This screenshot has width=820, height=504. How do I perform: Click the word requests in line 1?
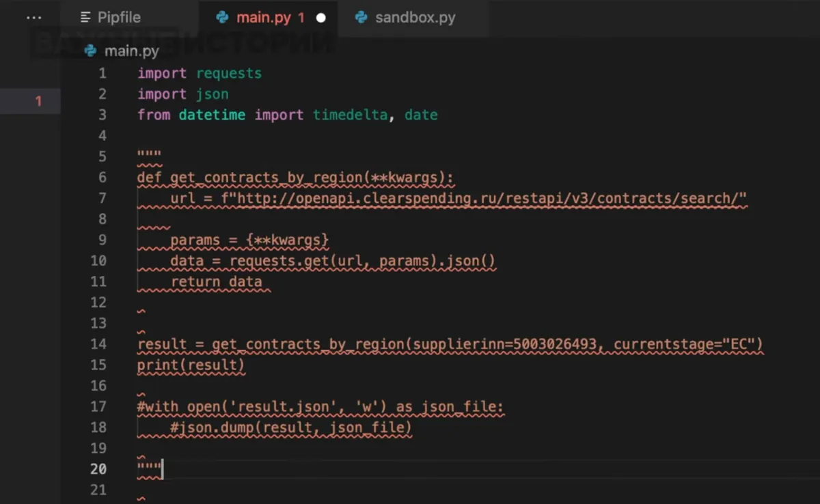coord(229,73)
